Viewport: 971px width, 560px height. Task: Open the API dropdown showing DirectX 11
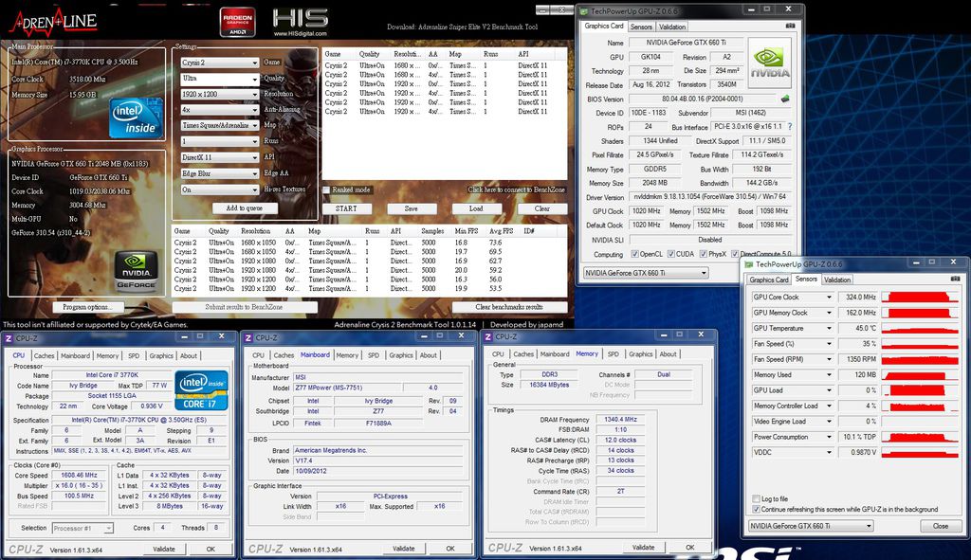219,158
